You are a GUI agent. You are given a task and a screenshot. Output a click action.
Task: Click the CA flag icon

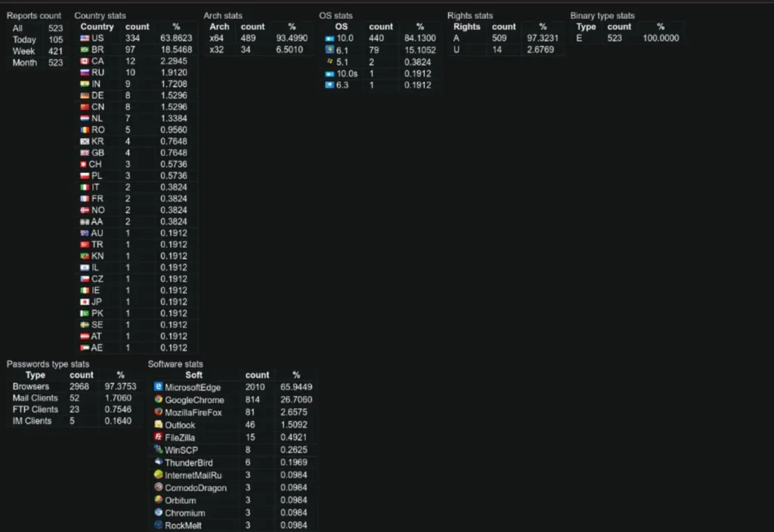[85, 61]
